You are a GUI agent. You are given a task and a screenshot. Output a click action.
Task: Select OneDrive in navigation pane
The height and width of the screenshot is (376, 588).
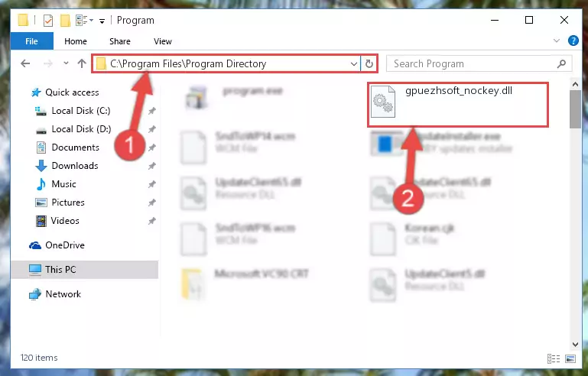tap(65, 245)
